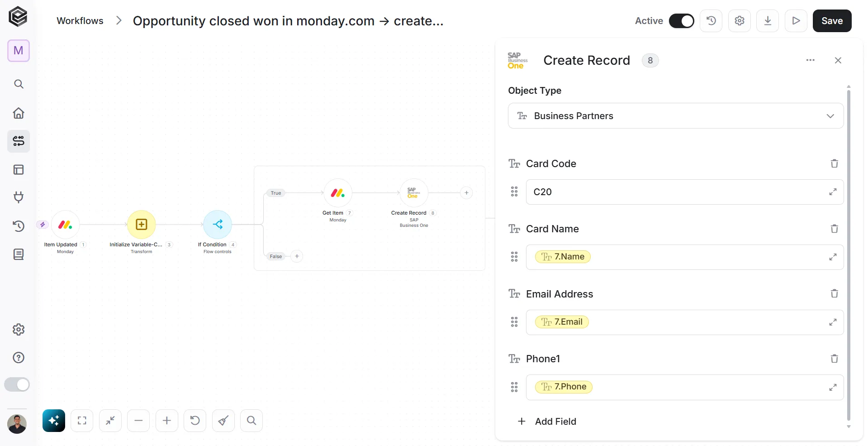Select the Initialize Variable node
The height and width of the screenshot is (446, 868).
(x=142, y=225)
